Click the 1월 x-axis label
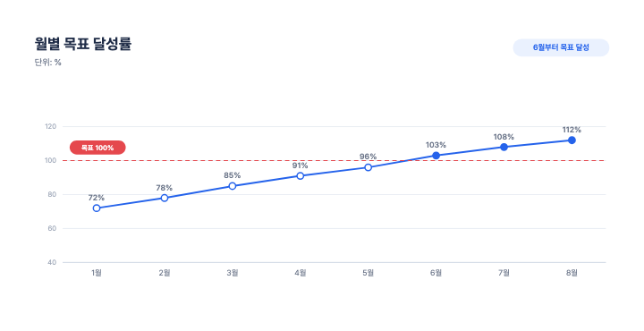This screenshot has height=331, width=644. pyautogui.click(x=97, y=273)
